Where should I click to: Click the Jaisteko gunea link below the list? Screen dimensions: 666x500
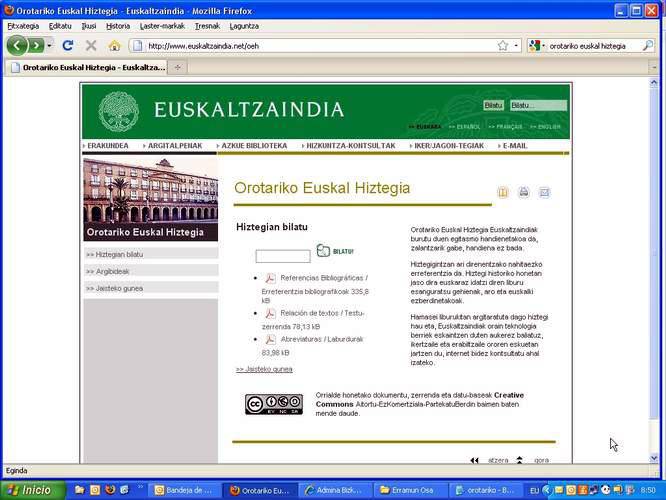coord(264,369)
